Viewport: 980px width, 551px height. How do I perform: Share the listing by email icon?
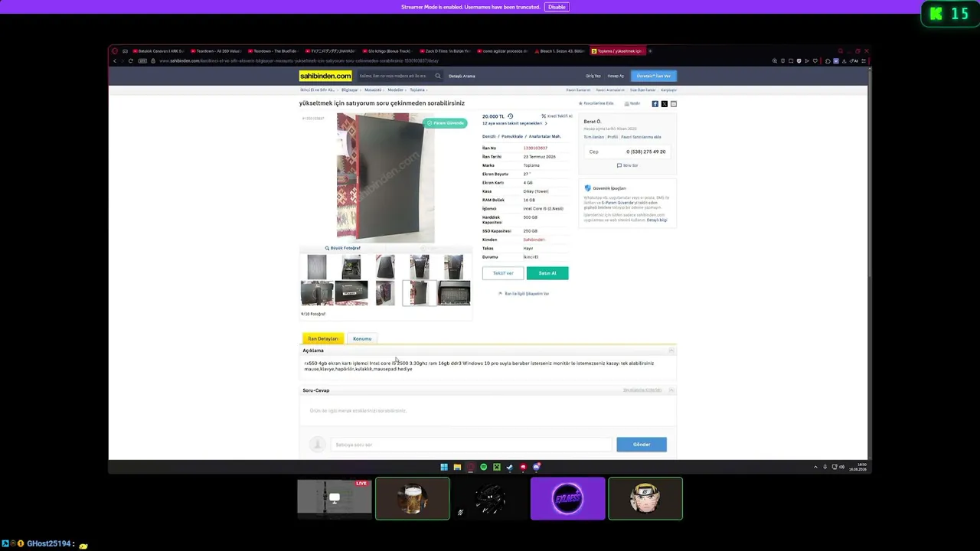click(673, 103)
